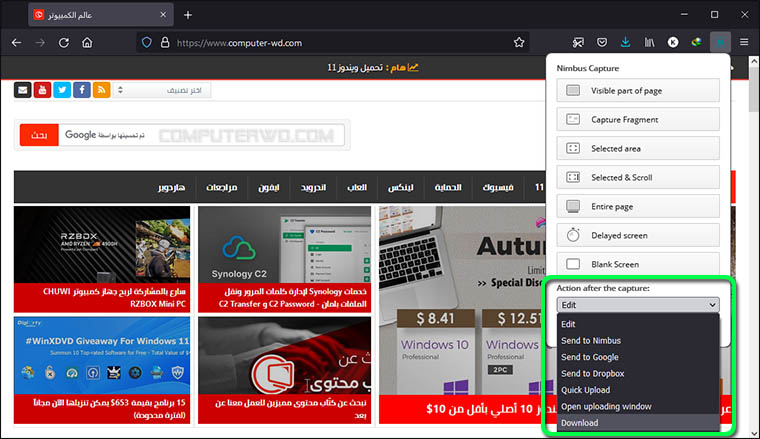Image resolution: width=760 pixels, height=439 pixels.
Task: Reload the page with the refresh icon
Action: click(x=63, y=43)
